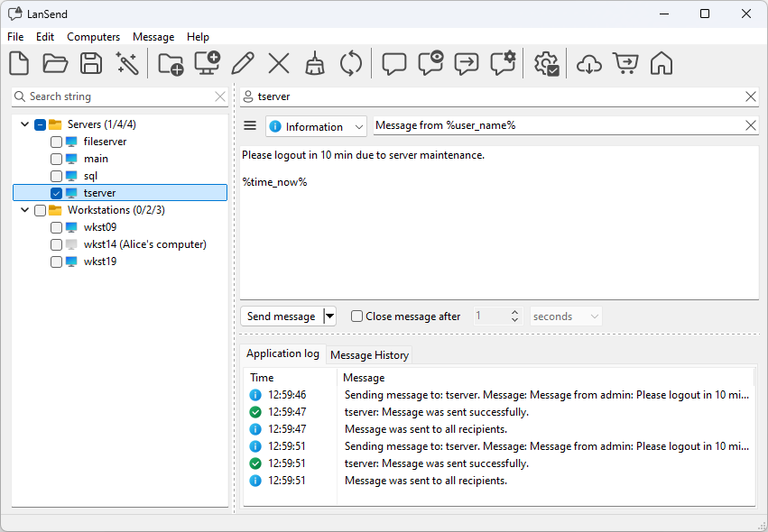Click the Add group folder icon
The width and height of the screenshot is (768, 532).
pyautogui.click(x=171, y=64)
